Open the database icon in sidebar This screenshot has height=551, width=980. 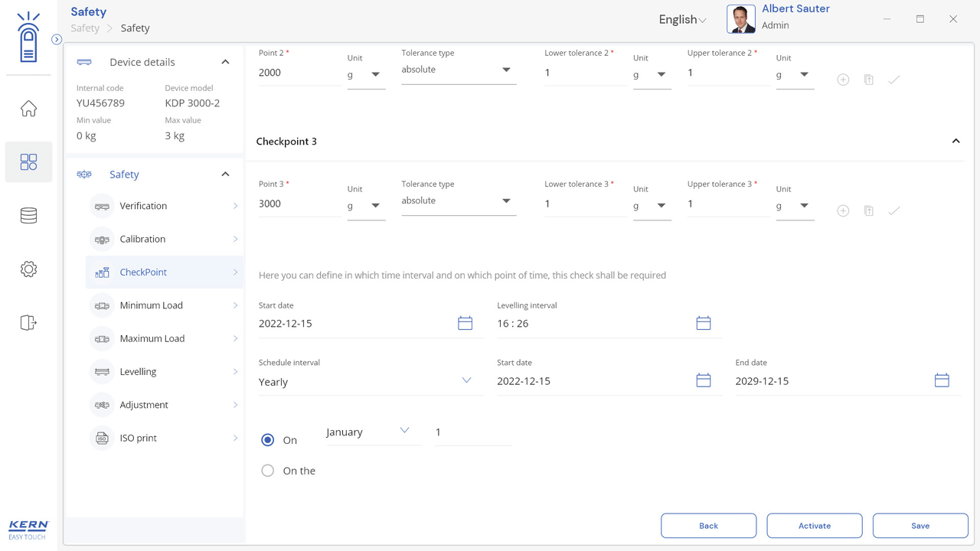click(28, 216)
